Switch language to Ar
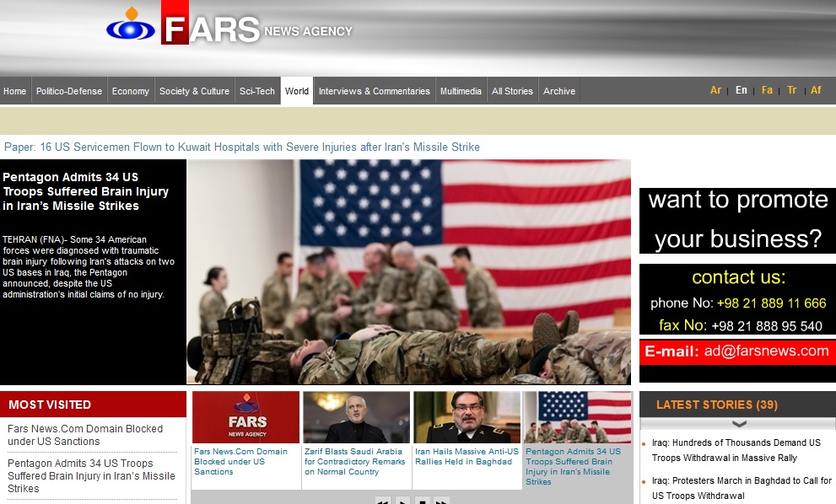Image resolution: width=836 pixels, height=504 pixels. coord(715,90)
